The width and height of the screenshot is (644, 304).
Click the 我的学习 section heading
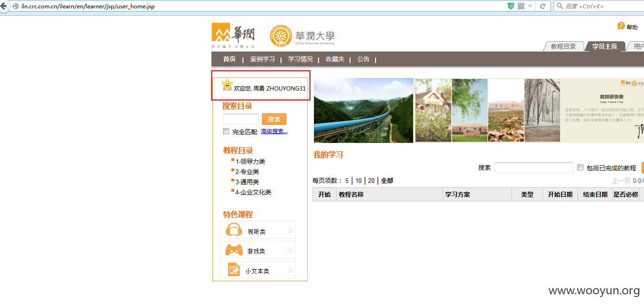coord(328,155)
